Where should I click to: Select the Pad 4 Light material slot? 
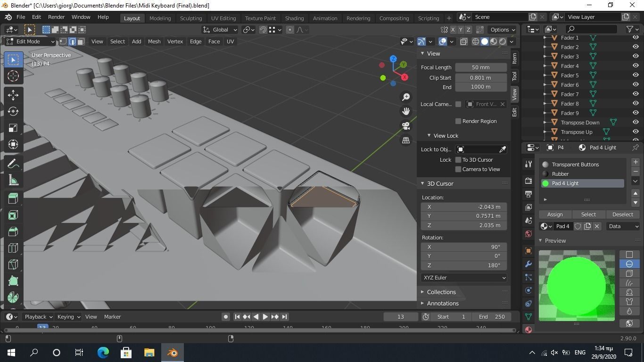point(583,183)
